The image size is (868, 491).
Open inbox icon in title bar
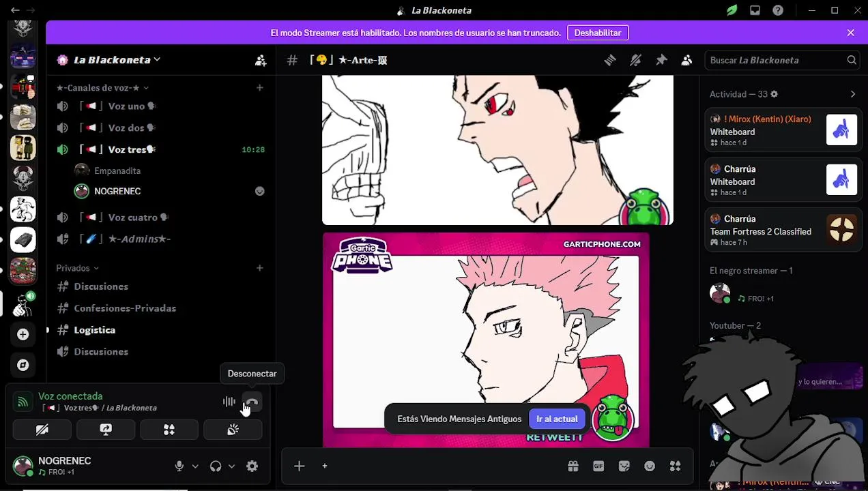pyautogui.click(x=755, y=10)
